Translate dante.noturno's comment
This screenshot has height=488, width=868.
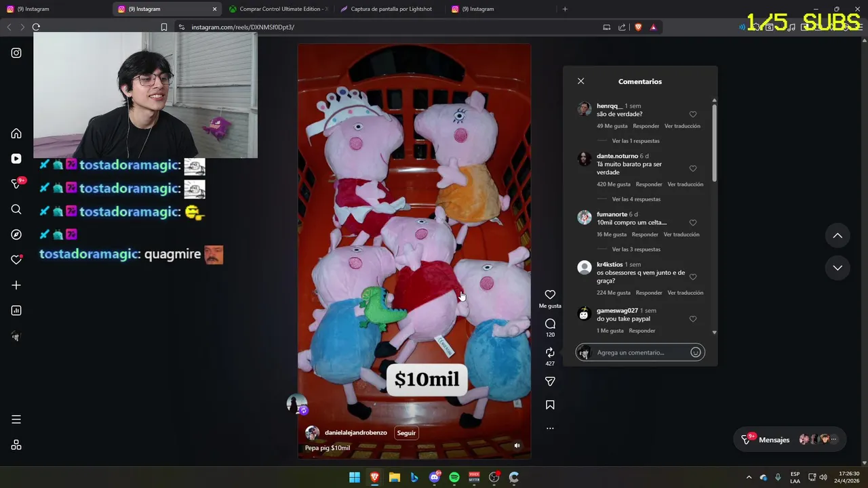[x=685, y=184]
